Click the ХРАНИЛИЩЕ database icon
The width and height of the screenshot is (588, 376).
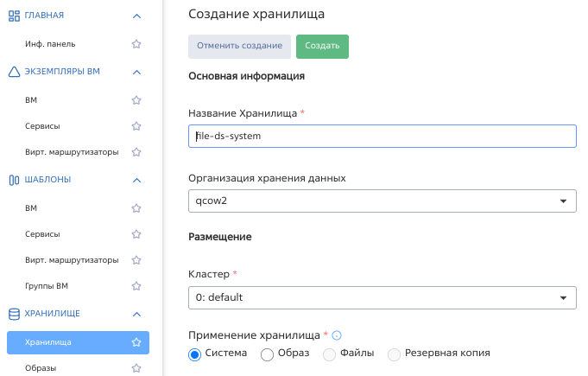point(14,314)
